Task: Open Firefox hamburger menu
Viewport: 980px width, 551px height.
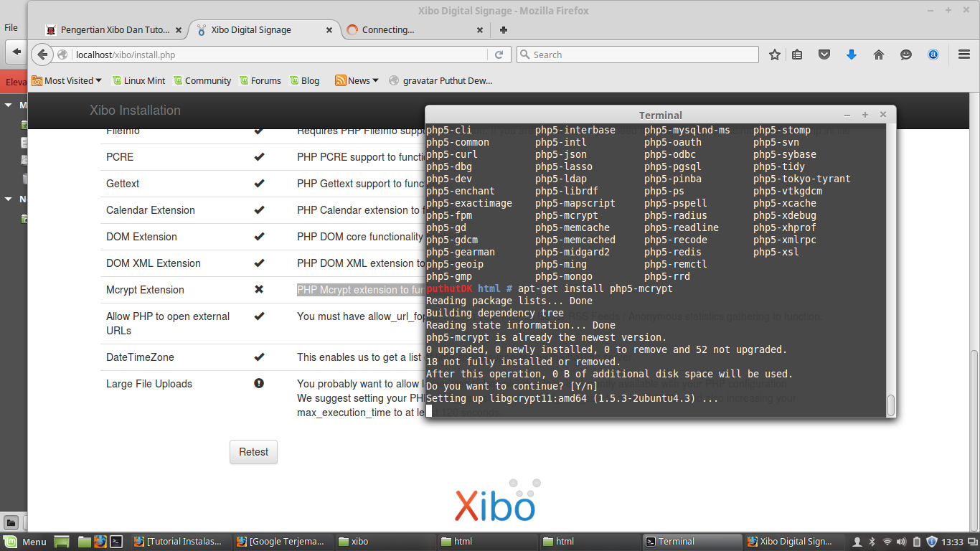Action: (x=964, y=55)
